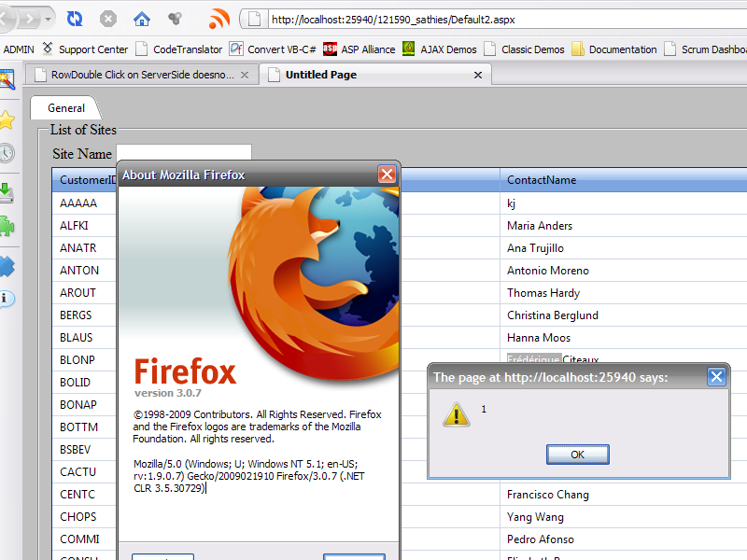Click the star bookmarks sidebar icon
This screenshot has height=560, width=747.
7,120
